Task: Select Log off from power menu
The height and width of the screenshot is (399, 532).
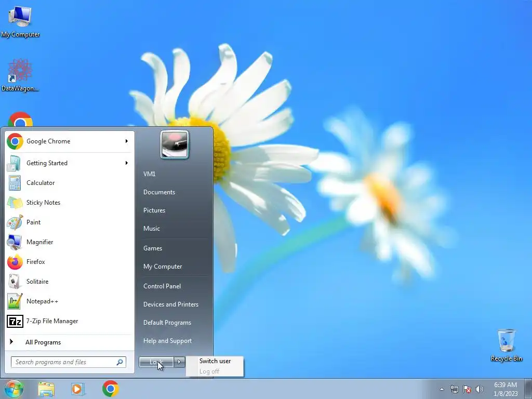Action: click(x=215, y=371)
